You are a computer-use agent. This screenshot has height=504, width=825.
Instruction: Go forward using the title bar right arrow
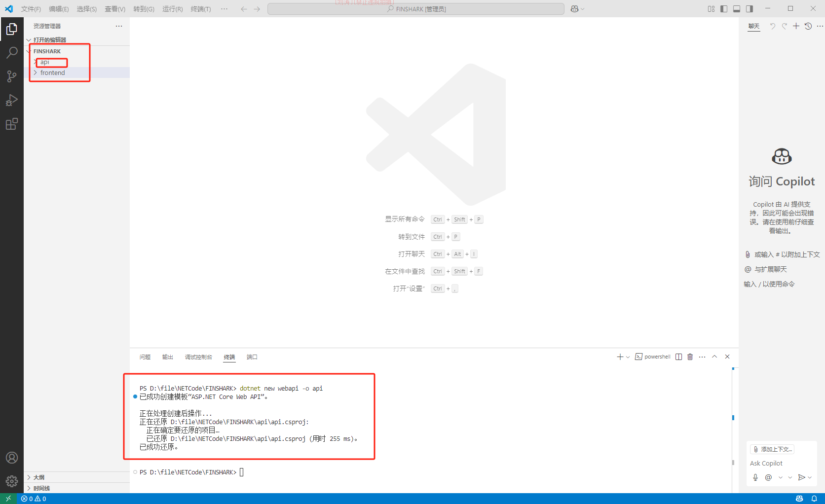257,9
